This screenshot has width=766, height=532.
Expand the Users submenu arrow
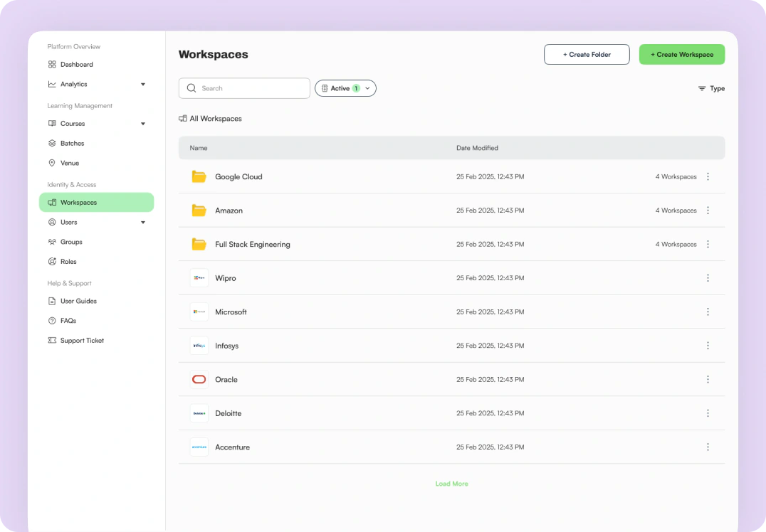point(143,223)
